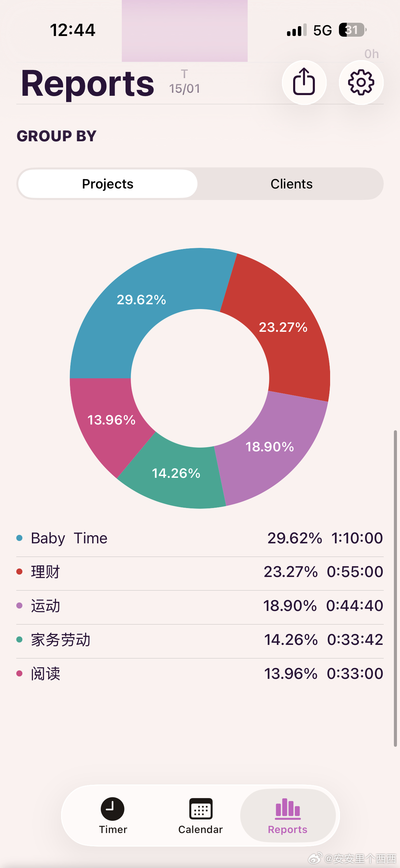The image size is (400, 868).
Task: Open the Baby Time project row
Action: click(x=200, y=538)
